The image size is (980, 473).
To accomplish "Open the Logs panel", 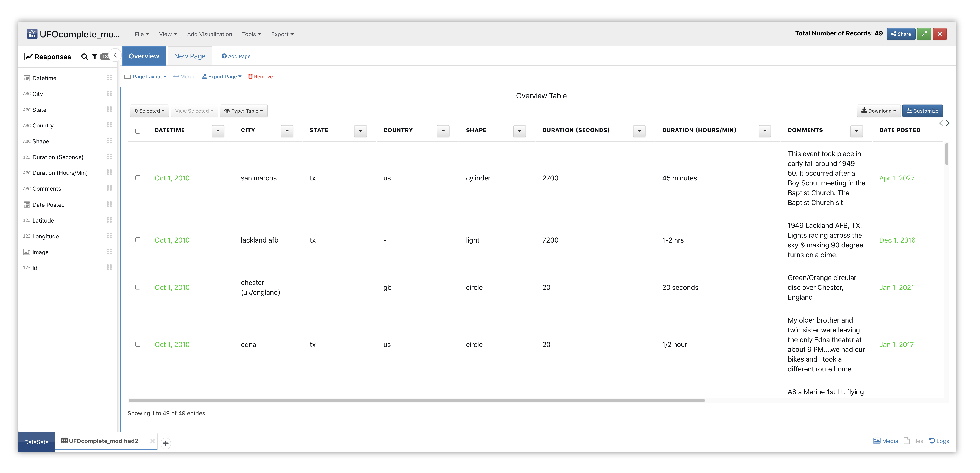I will [x=939, y=441].
